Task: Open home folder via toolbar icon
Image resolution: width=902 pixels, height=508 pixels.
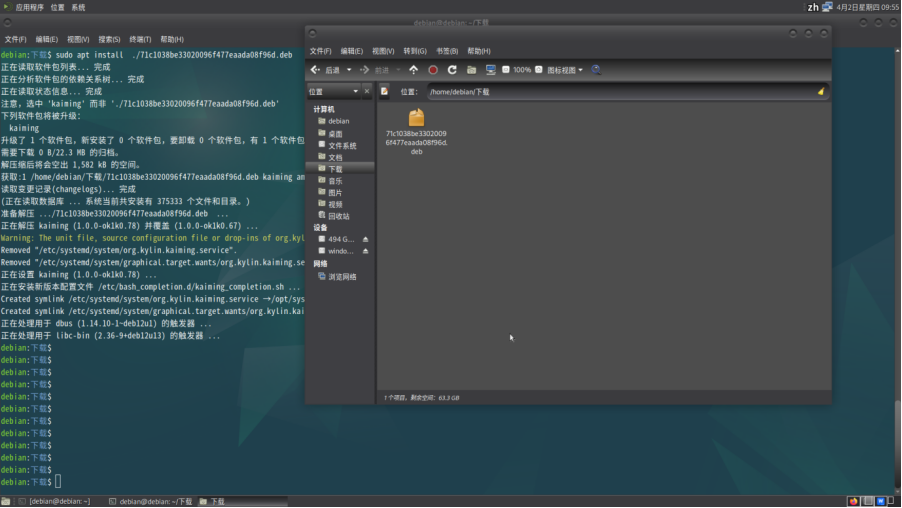Action: [471, 70]
